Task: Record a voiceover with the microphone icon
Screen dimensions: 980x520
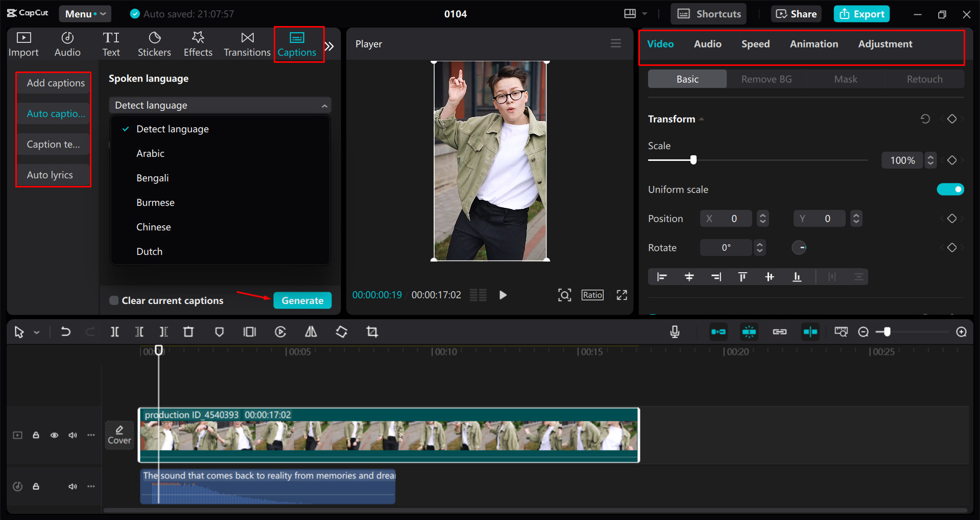Action: coord(675,332)
